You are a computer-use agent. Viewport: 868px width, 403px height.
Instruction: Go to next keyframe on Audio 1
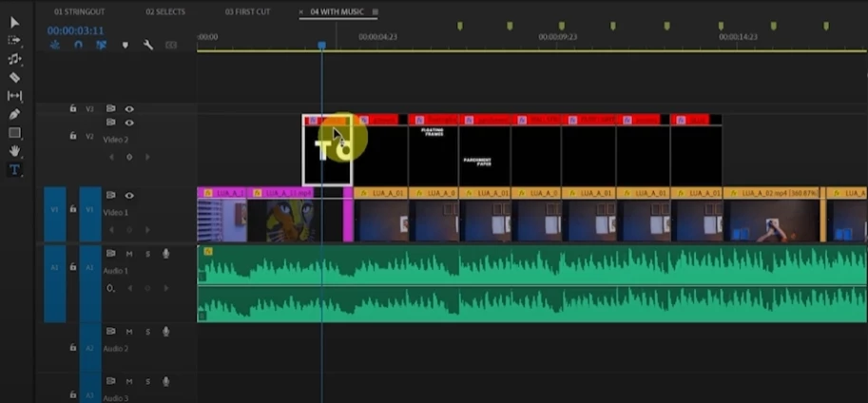[x=165, y=288]
